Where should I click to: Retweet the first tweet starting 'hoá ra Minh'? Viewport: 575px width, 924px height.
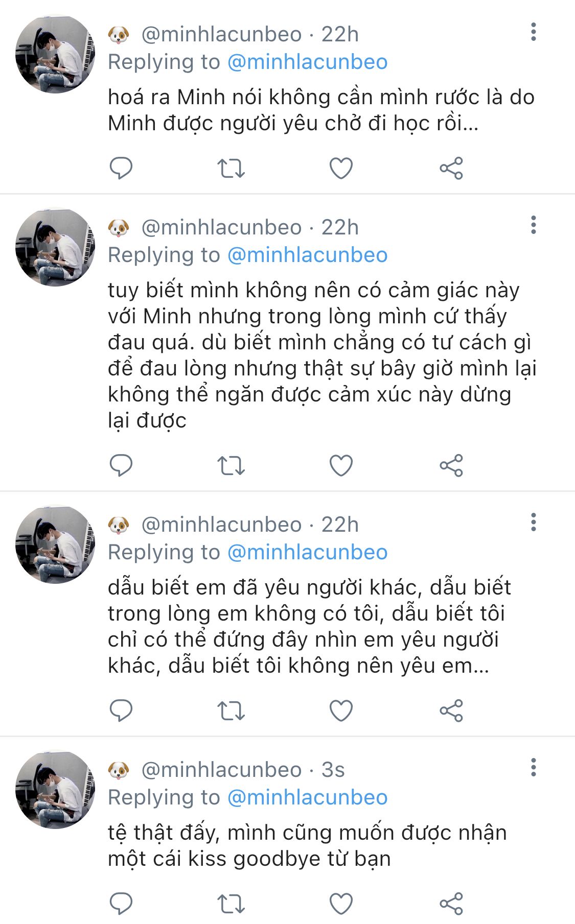coord(231,168)
